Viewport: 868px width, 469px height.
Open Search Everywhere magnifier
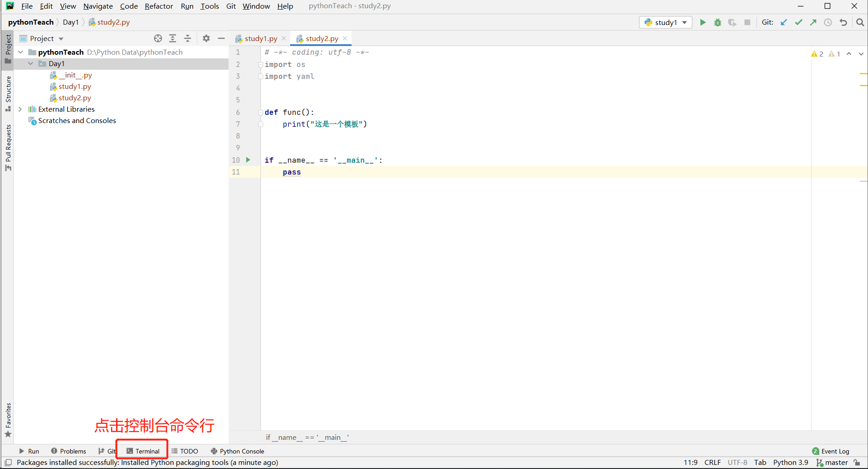click(x=860, y=22)
